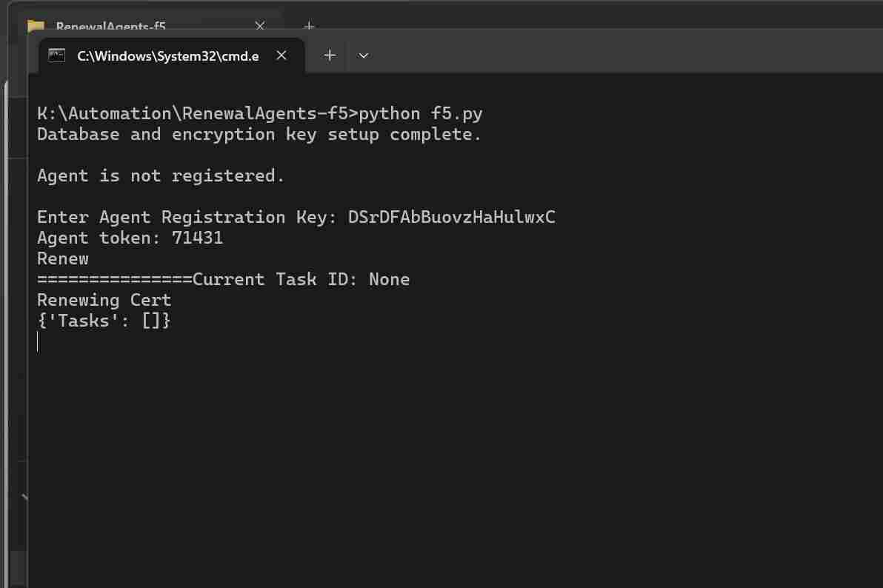Close the RenewalAgents-f5 Explorer tab
This screenshot has height=588, width=883.
(259, 26)
